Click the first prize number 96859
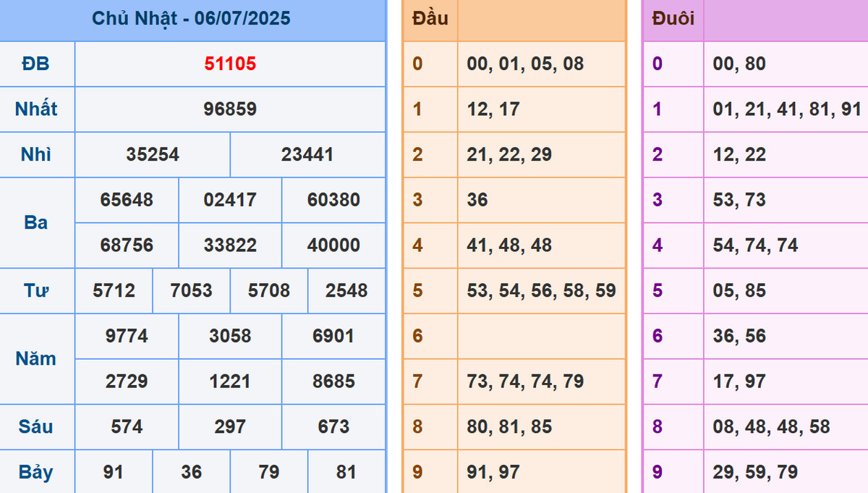This screenshot has height=493, width=868. [230, 109]
